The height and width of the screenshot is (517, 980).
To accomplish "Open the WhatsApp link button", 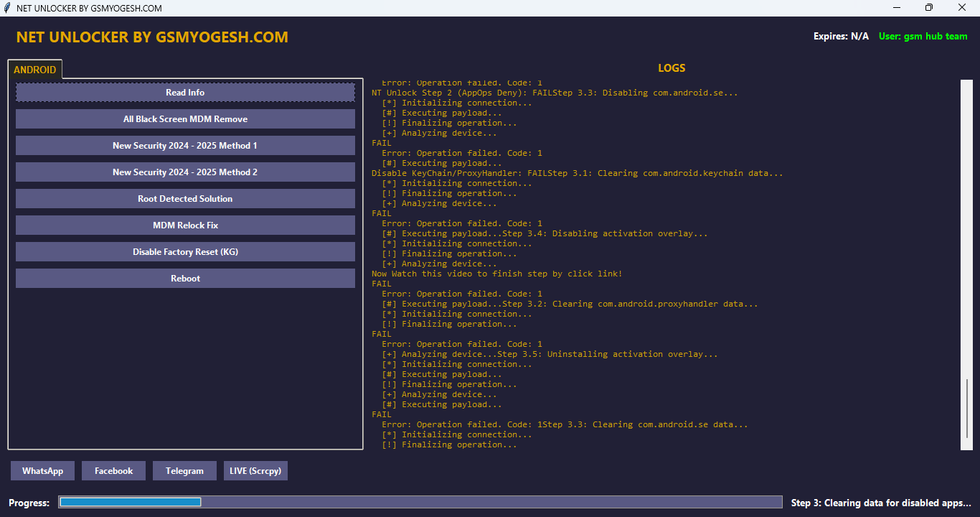I will click(42, 471).
